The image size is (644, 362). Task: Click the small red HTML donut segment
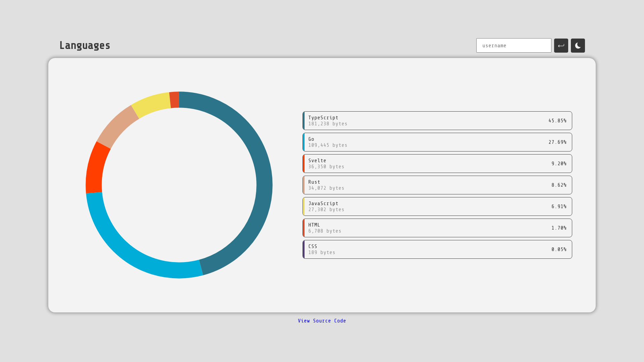[x=174, y=100]
